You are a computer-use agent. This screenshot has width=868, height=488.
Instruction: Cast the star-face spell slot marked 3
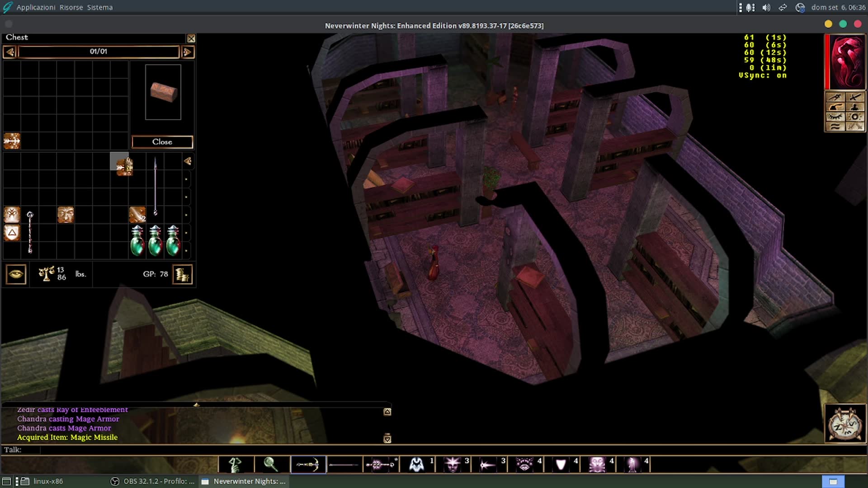[x=453, y=465]
